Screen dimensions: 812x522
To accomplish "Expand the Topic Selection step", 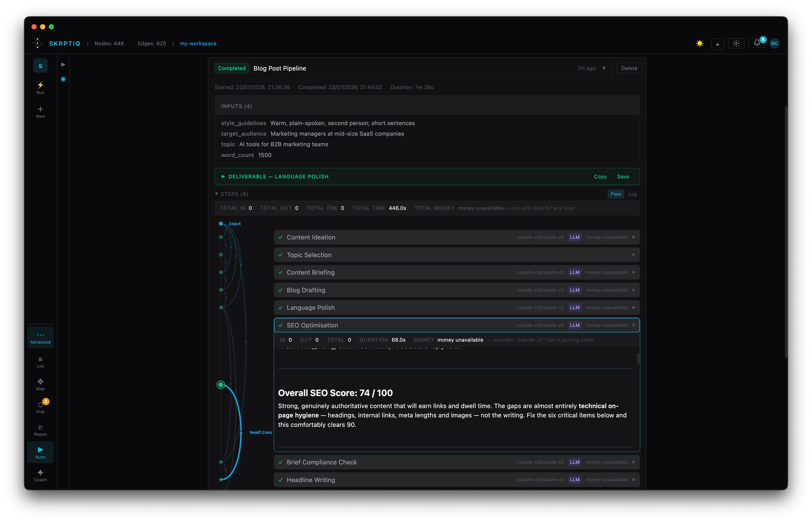I will pos(456,255).
